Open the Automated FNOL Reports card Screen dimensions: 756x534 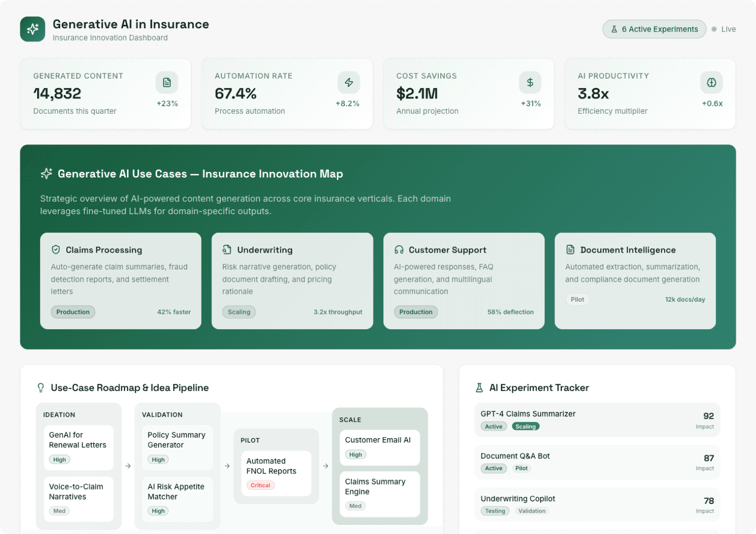click(276, 473)
